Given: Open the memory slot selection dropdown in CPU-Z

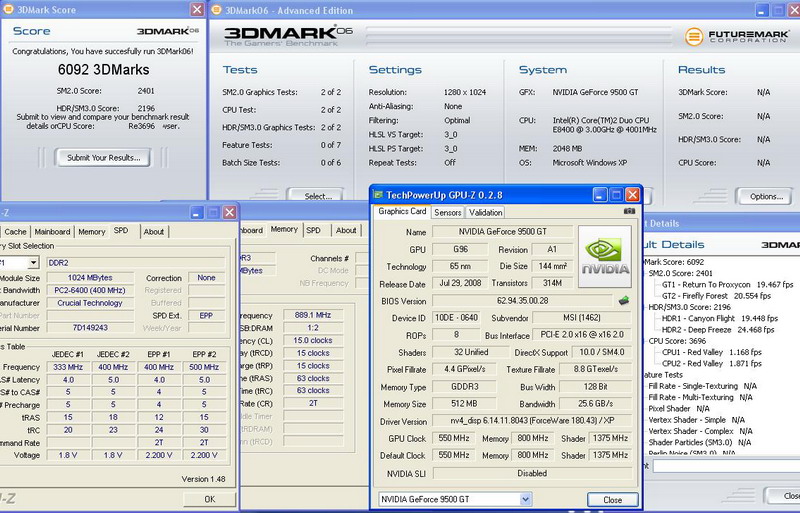Looking at the screenshot, I should pyautogui.click(x=33, y=262).
